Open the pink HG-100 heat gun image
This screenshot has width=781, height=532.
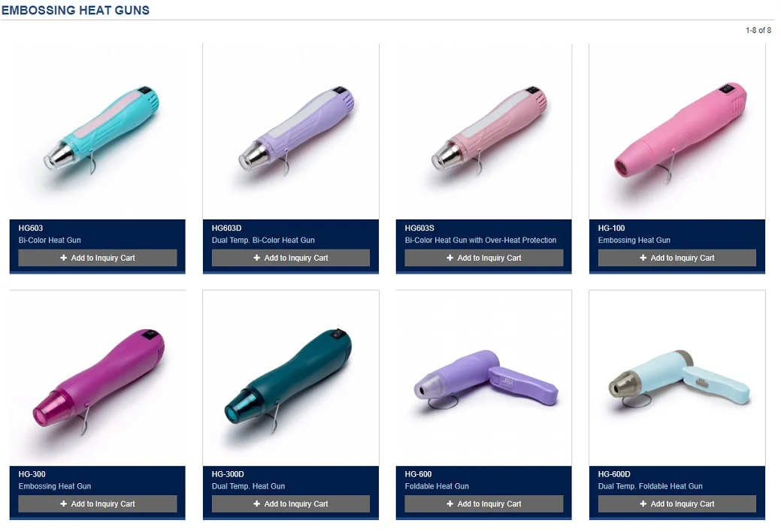(x=677, y=131)
